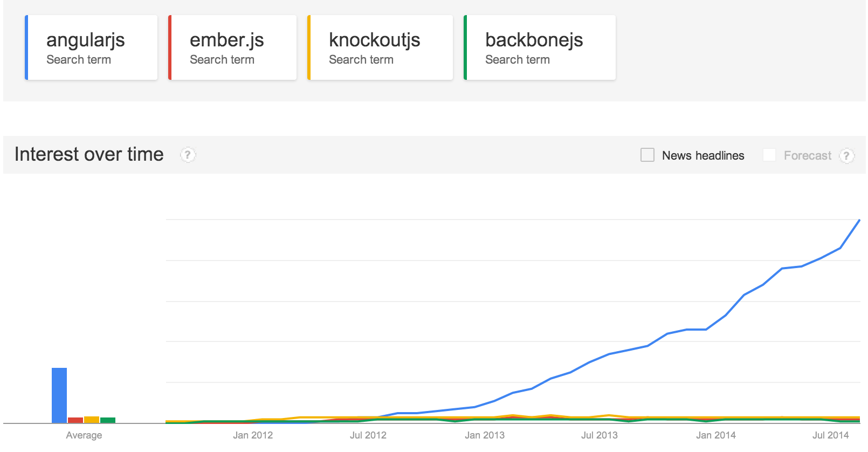Click the Jan 2012 axis label
The width and height of the screenshot is (868, 452).
click(253, 435)
